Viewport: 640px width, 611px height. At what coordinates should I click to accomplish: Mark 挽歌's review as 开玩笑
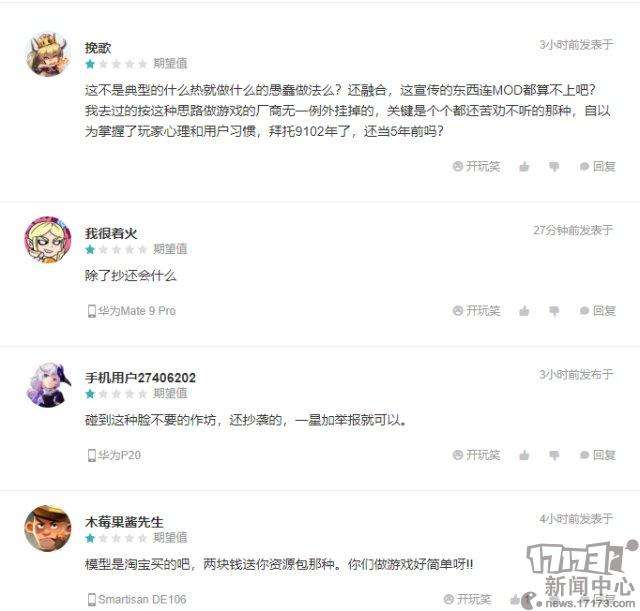[x=476, y=166]
